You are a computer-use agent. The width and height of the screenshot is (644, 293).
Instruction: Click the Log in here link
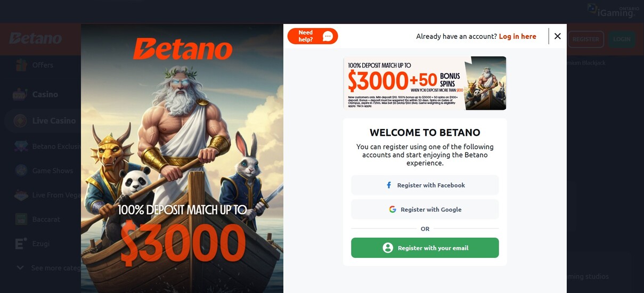(517, 36)
